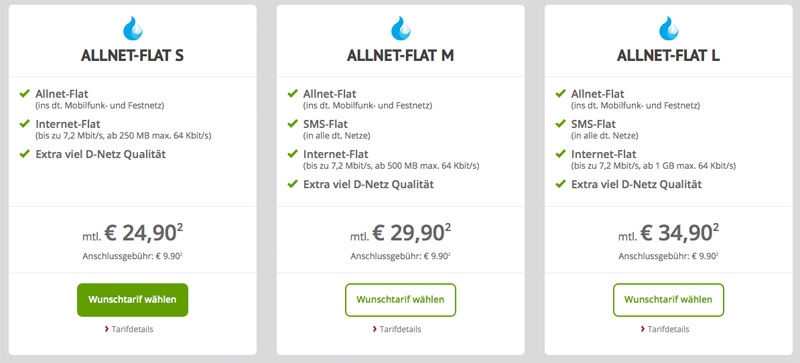Select Wunschtarif wählen for Allnet-Flat M
Image resolution: width=800 pixels, height=363 pixels.
pyautogui.click(x=401, y=300)
